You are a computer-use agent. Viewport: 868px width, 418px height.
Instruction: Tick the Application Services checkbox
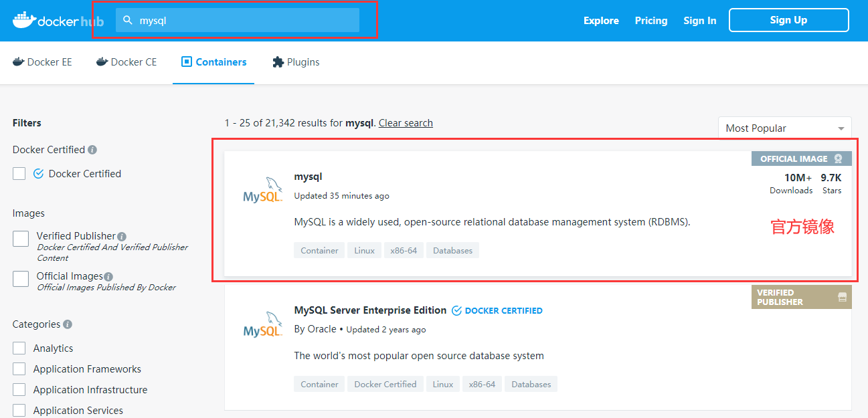coord(19,411)
